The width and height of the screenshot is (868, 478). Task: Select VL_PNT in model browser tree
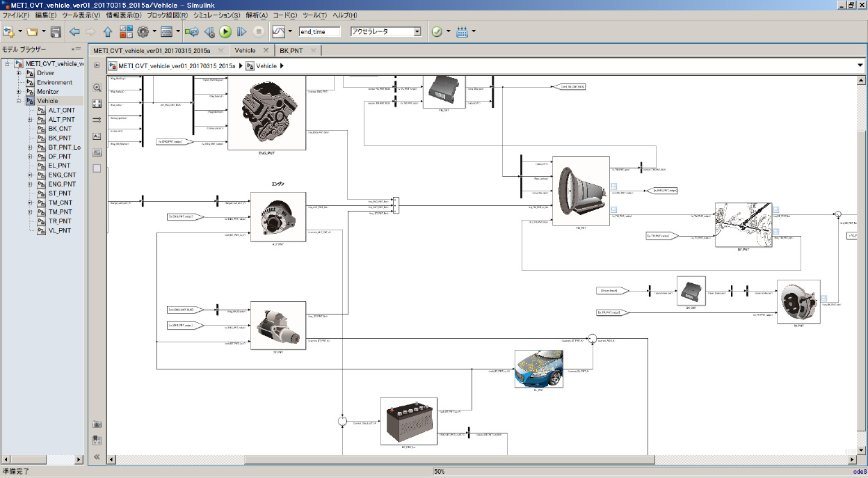coord(59,230)
